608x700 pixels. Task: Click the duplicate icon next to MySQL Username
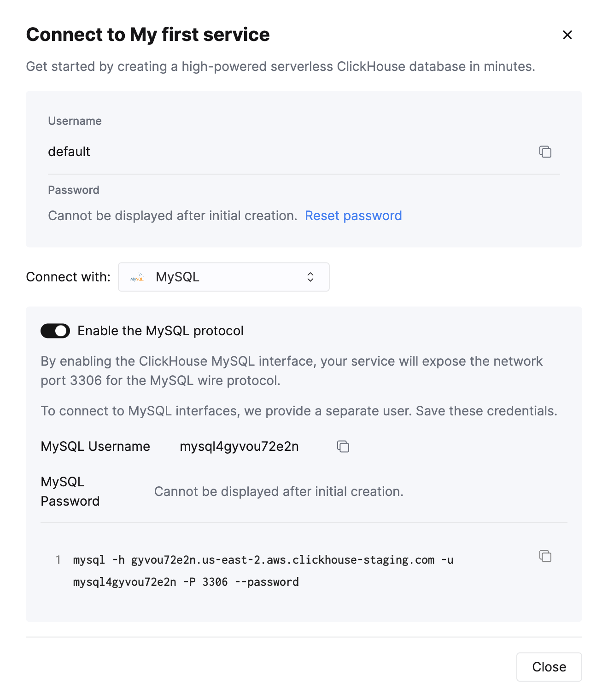[x=343, y=446]
